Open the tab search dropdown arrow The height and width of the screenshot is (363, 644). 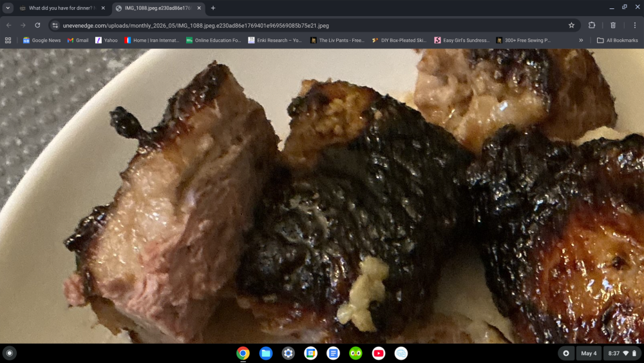coord(8,8)
